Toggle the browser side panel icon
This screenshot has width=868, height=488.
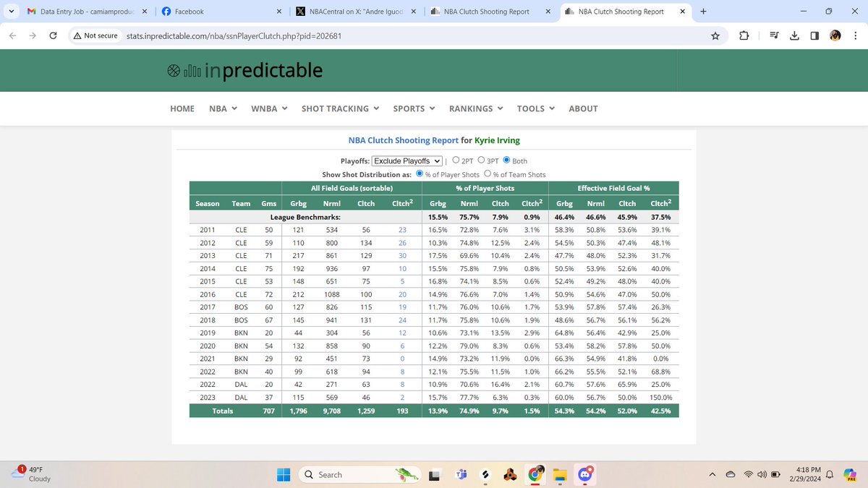pyautogui.click(x=814, y=35)
